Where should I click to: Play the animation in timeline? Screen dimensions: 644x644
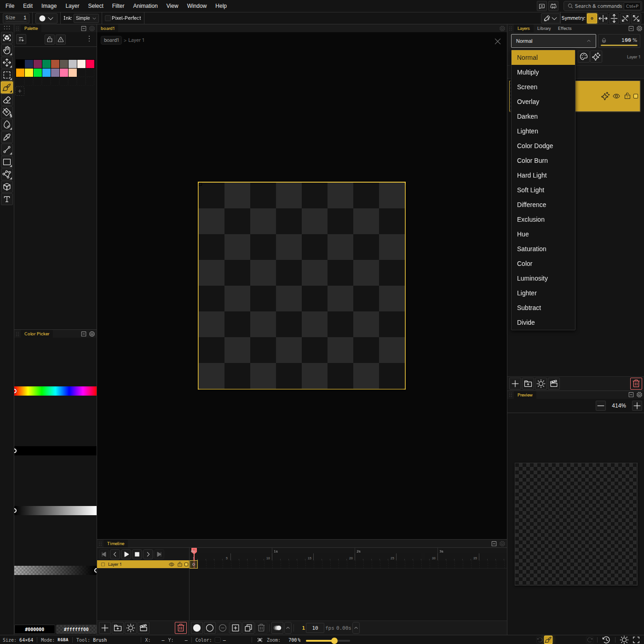point(126,554)
